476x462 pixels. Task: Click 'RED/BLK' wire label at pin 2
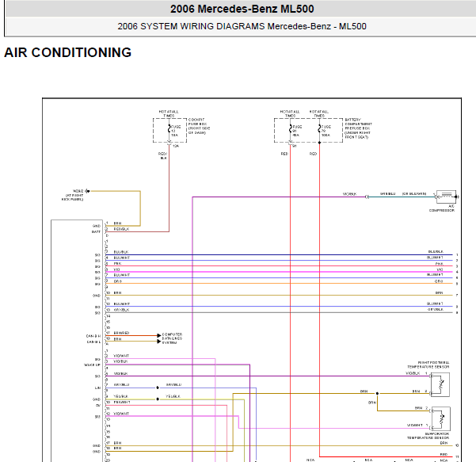121,229
